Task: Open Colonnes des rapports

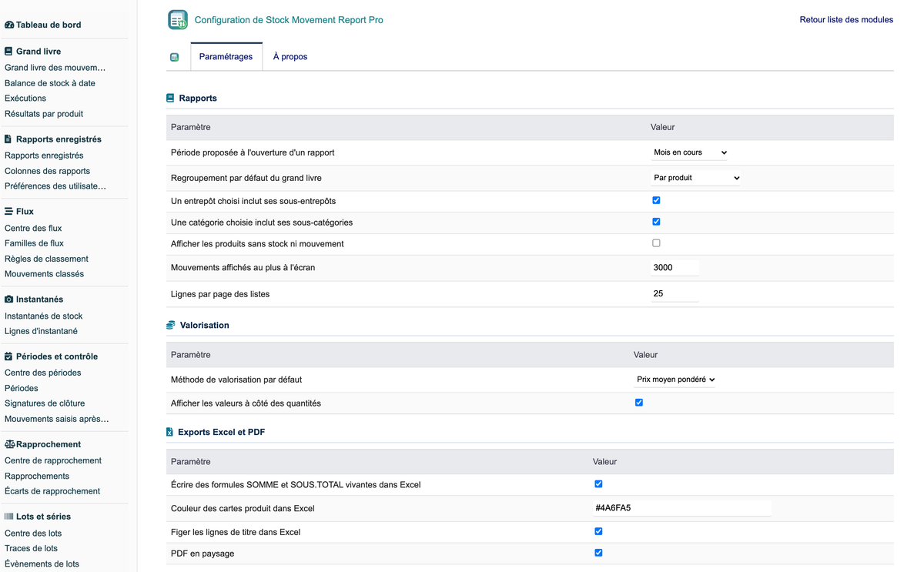Action: point(47,171)
